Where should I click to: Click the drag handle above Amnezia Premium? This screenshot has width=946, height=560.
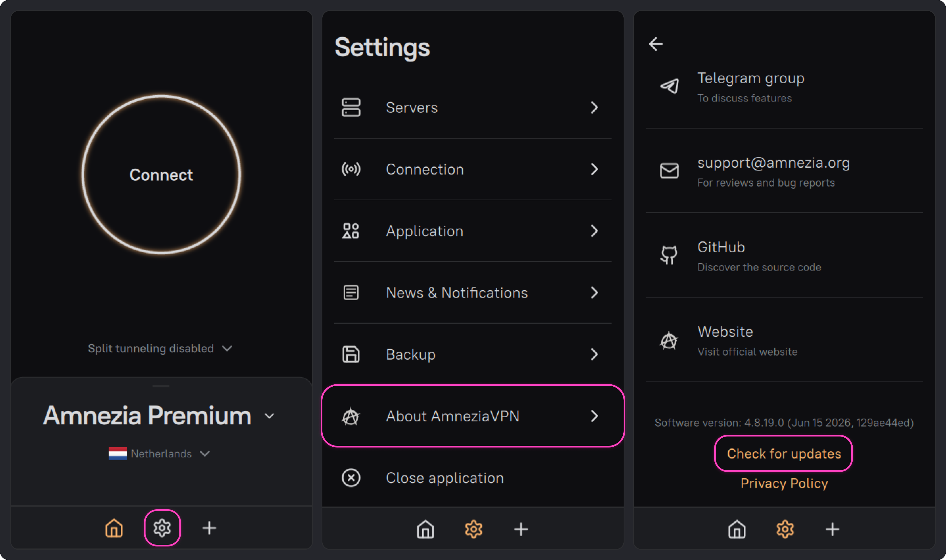161,386
